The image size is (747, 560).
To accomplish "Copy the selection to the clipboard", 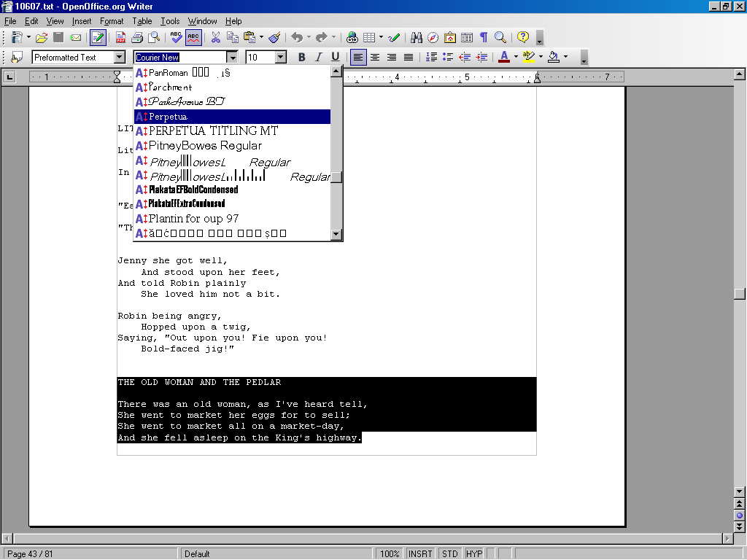I will 233,37.
